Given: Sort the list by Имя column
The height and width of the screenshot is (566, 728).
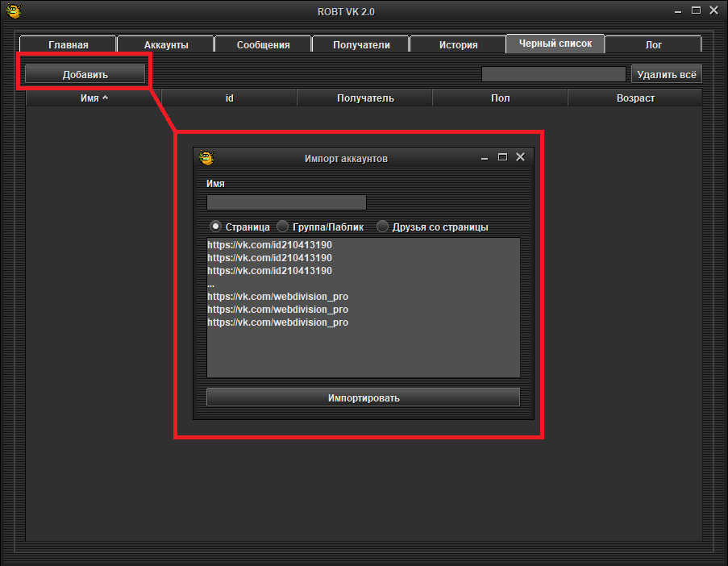Looking at the screenshot, I should [x=94, y=98].
